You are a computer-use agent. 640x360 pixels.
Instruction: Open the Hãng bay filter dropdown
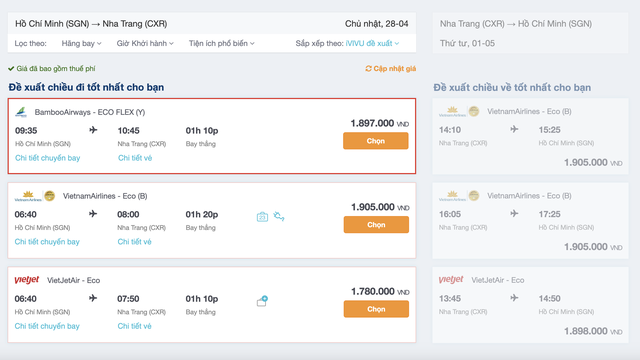[81, 43]
